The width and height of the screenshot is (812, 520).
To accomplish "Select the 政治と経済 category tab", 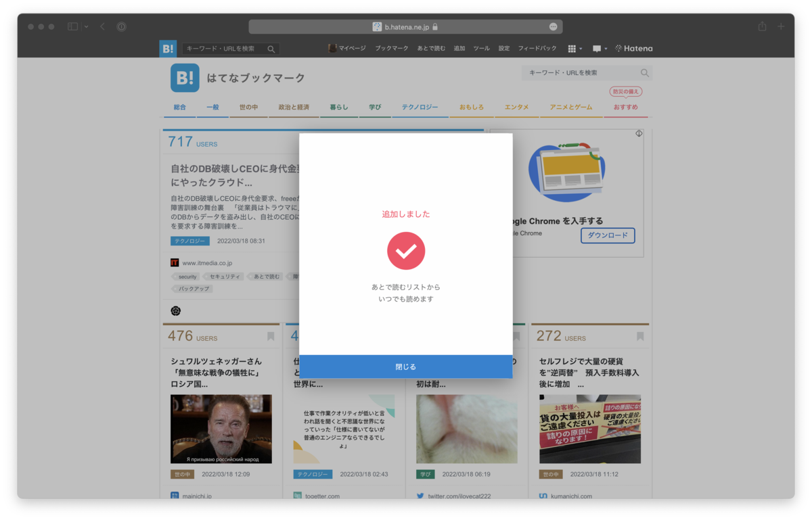I will pos(294,107).
